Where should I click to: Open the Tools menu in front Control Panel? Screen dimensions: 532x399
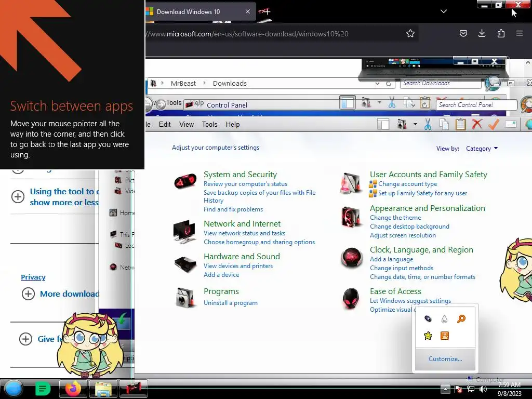[x=210, y=125]
